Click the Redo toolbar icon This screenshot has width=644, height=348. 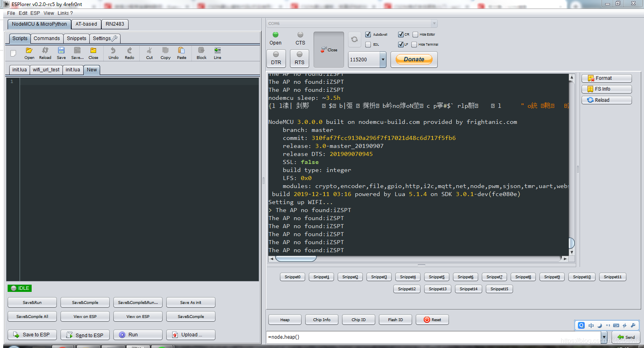[x=129, y=53]
